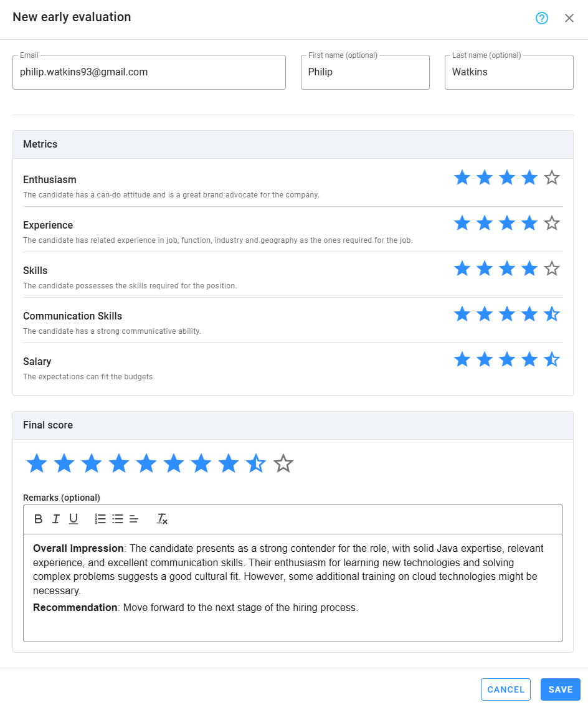Lower Salary rating to three stars
Image resolution: width=588 pixels, height=710 pixels.
(506, 359)
